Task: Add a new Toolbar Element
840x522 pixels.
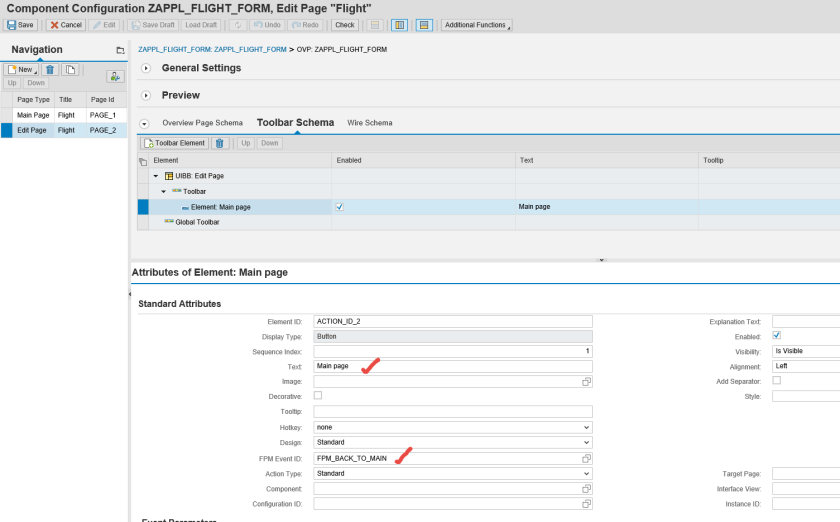Action: click(x=175, y=143)
